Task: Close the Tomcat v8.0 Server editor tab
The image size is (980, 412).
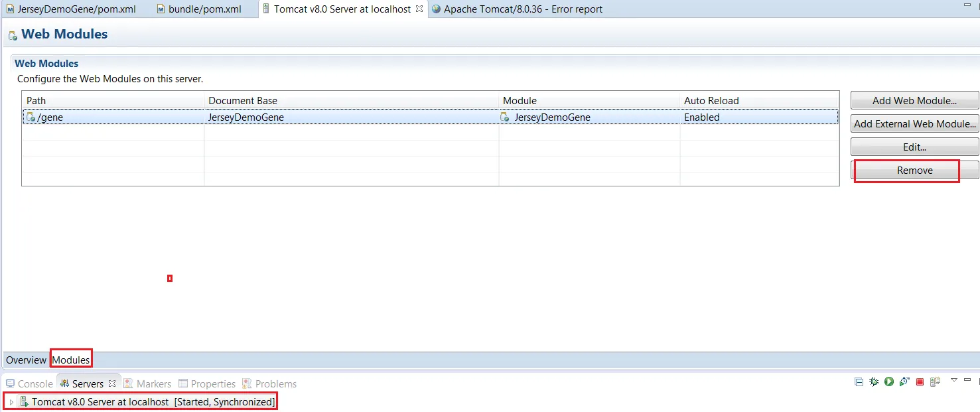Action: [x=419, y=9]
